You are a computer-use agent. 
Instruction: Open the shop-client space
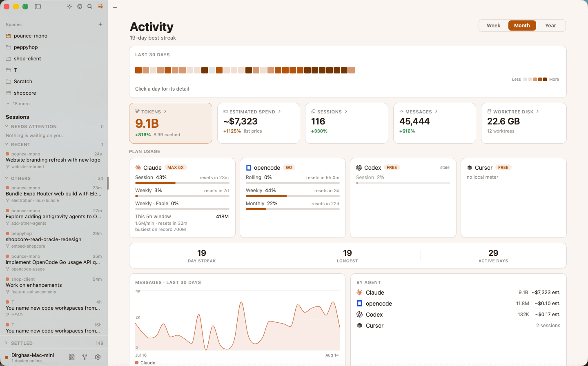pyautogui.click(x=54, y=59)
